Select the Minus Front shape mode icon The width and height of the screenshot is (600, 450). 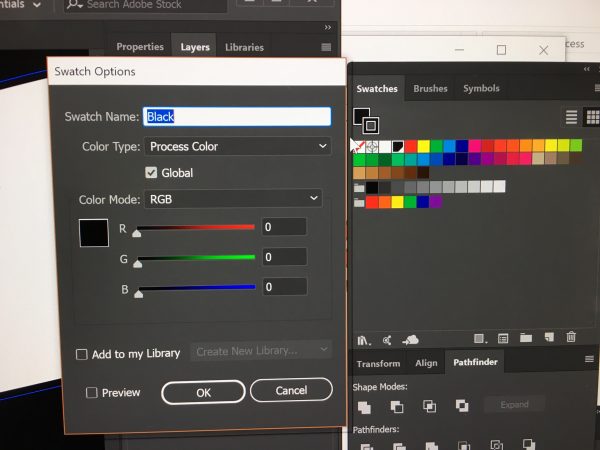click(x=396, y=406)
